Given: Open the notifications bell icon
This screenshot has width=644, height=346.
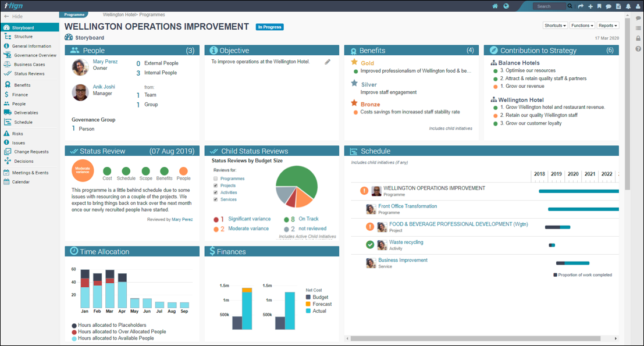Looking at the screenshot, I should [628, 6].
